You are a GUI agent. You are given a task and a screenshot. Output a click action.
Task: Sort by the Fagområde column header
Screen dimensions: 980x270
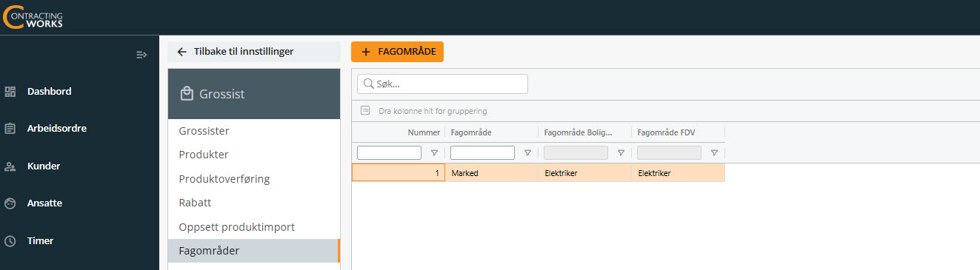tap(491, 132)
